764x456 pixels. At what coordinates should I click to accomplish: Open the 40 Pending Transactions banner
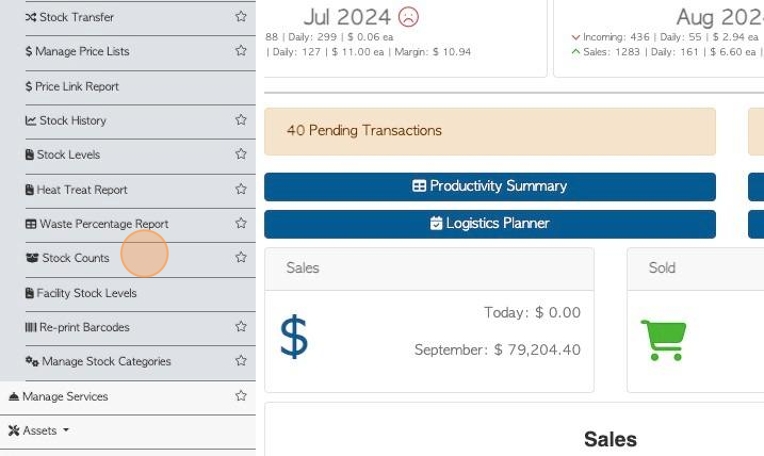click(x=490, y=132)
